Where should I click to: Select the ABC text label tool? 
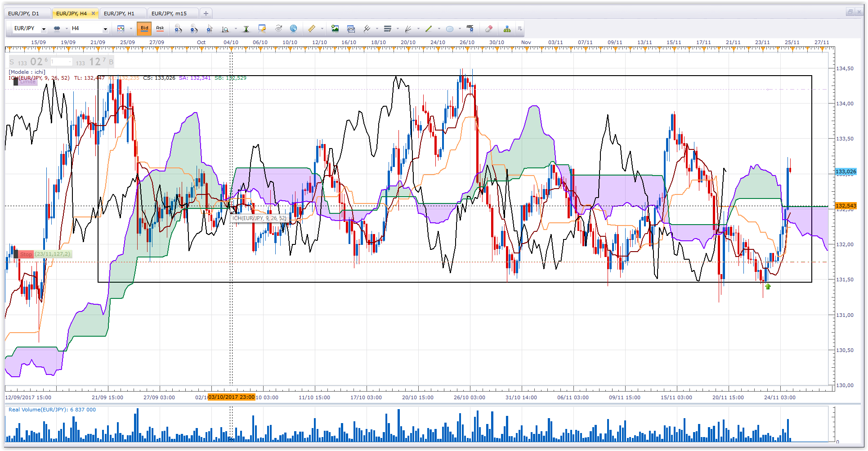tap(470, 28)
